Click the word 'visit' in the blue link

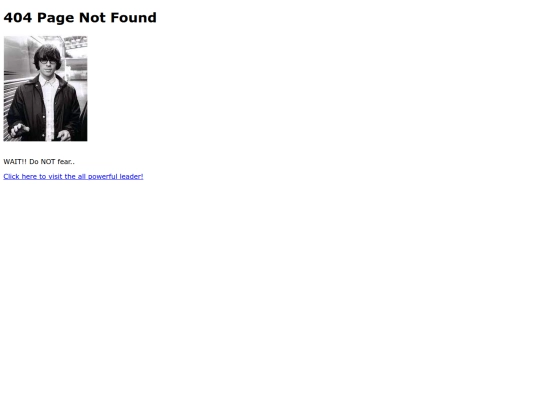(55, 177)
